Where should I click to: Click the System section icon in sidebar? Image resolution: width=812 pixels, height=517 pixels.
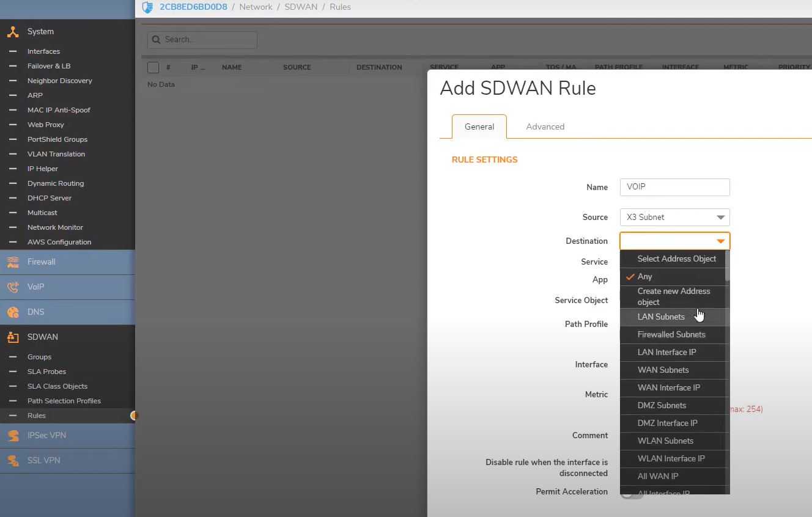point(13,32)
